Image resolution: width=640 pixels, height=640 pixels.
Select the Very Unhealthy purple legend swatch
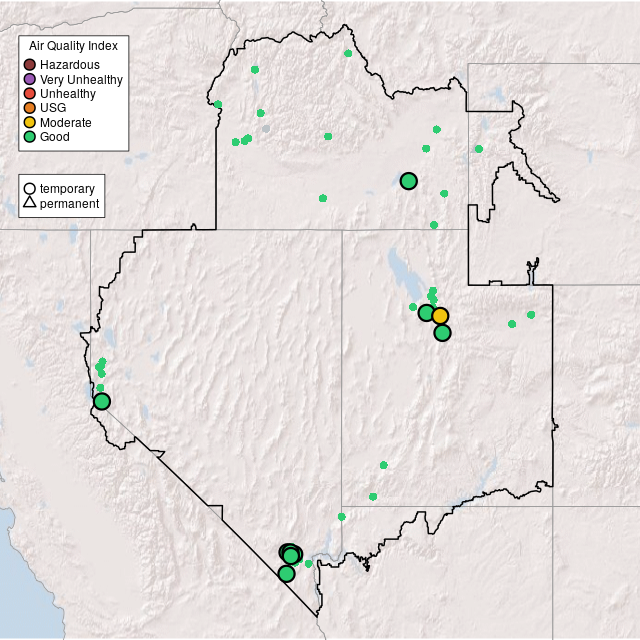(30, 79)
